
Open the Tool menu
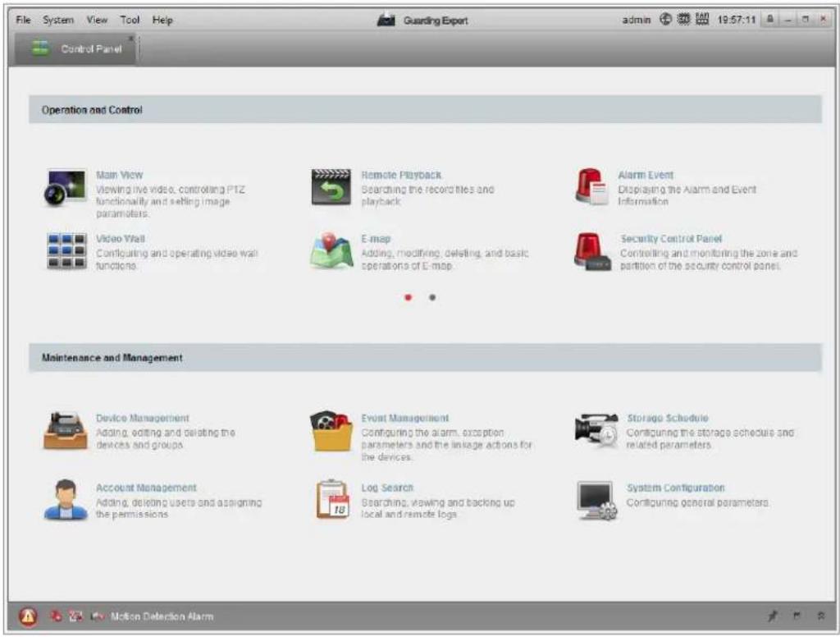pos(130,20)
